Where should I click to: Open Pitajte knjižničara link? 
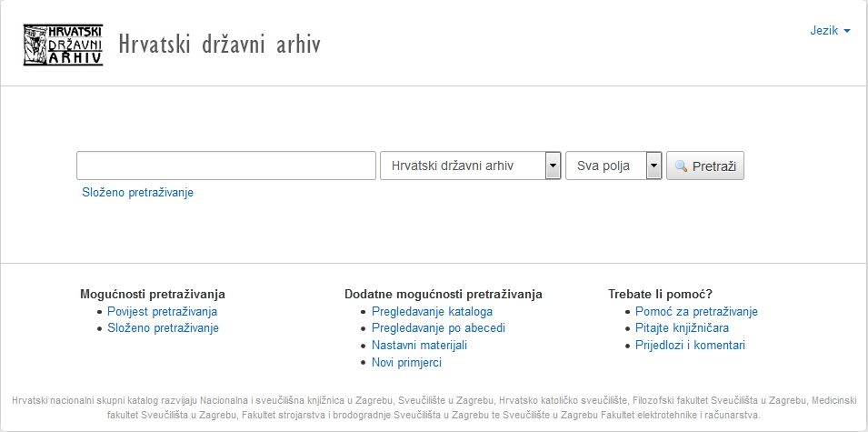[682, 328]
